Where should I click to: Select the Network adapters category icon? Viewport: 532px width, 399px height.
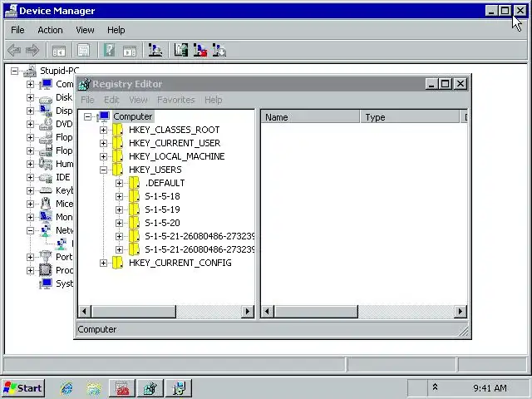[46, 231]
